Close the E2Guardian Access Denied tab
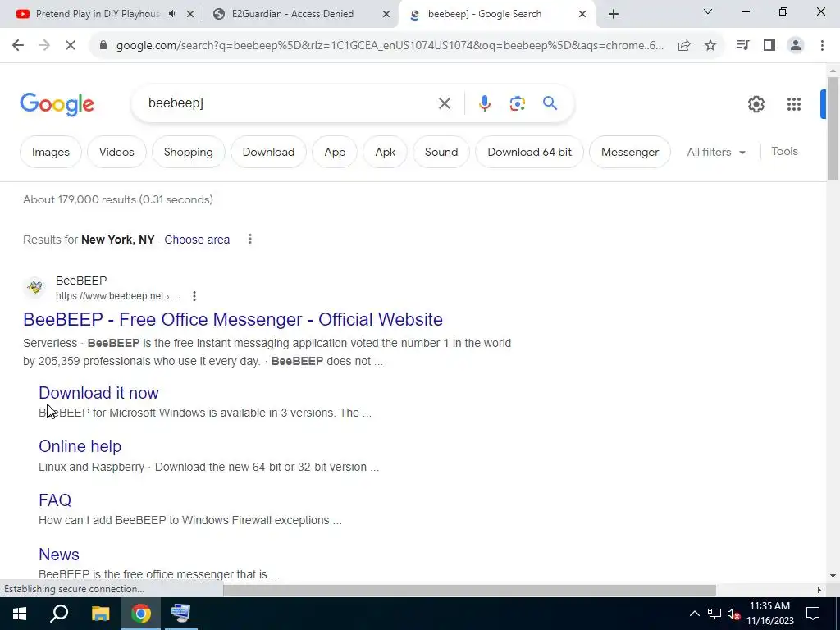This screenshot has height=630, width=840. [386, 15]
